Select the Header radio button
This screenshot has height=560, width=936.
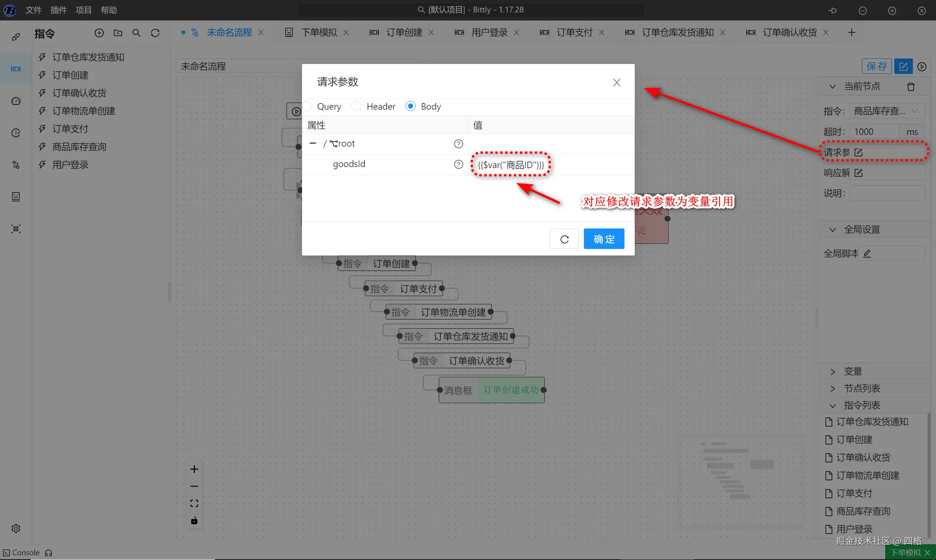tap(356, 106)
